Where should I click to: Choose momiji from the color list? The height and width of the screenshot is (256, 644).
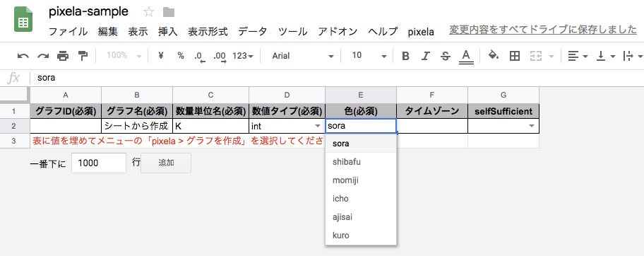pyautogui.click(x=361, y=180)
